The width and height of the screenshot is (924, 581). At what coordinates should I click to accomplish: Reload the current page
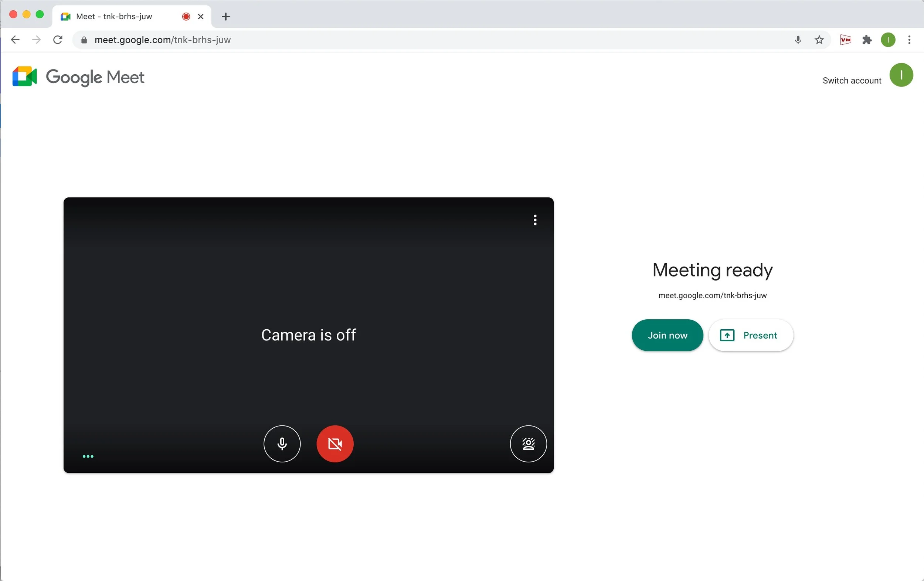58,40
